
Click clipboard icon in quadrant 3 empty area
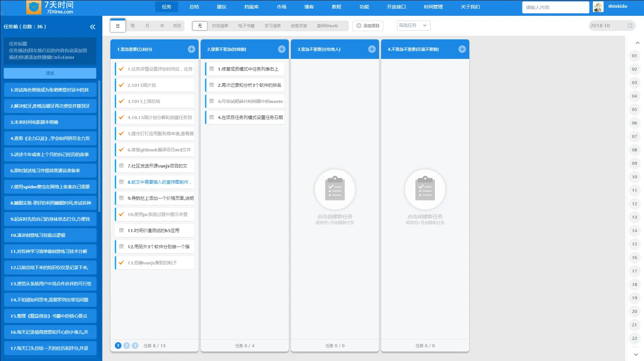[335, 189]
